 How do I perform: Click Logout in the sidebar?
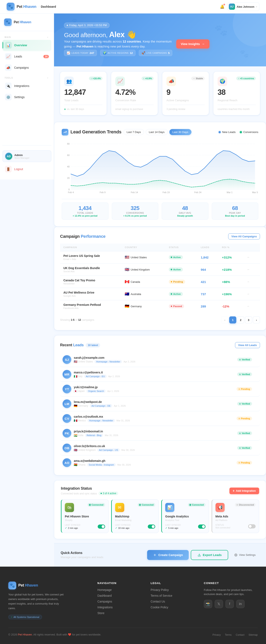[x=27, y=169]
